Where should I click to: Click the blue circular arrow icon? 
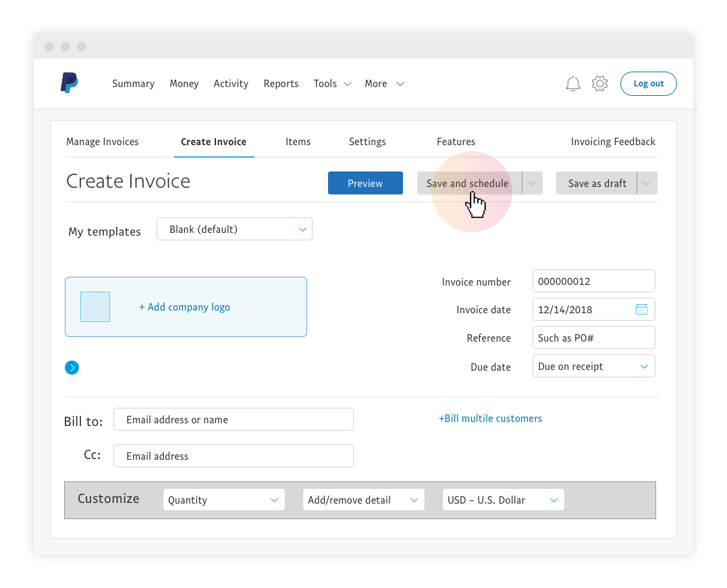click(72, 368)
